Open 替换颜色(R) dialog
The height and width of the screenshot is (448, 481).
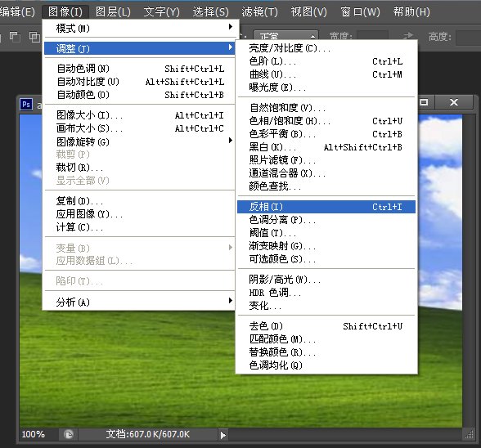(x=326, y=352)
